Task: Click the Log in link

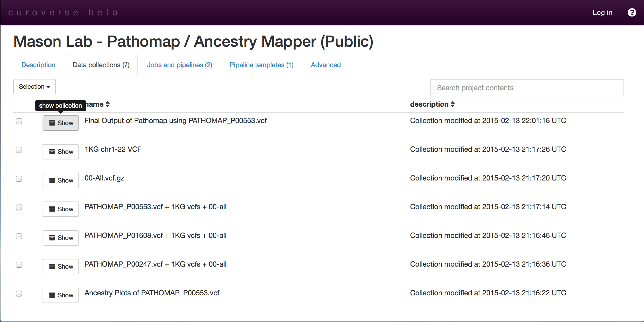Action: coord(602,12)
